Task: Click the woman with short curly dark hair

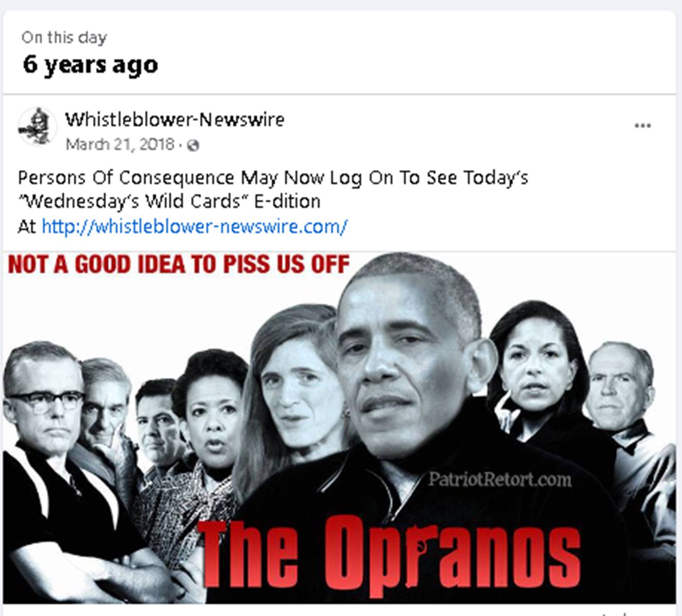Action: pyautogui.click(x=211, y=408)
